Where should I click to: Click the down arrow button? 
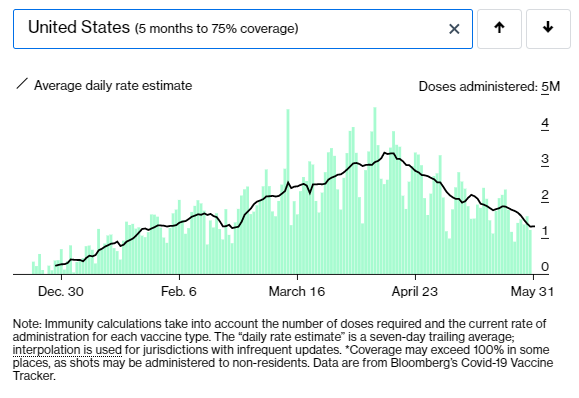click(x=548, y=29)
